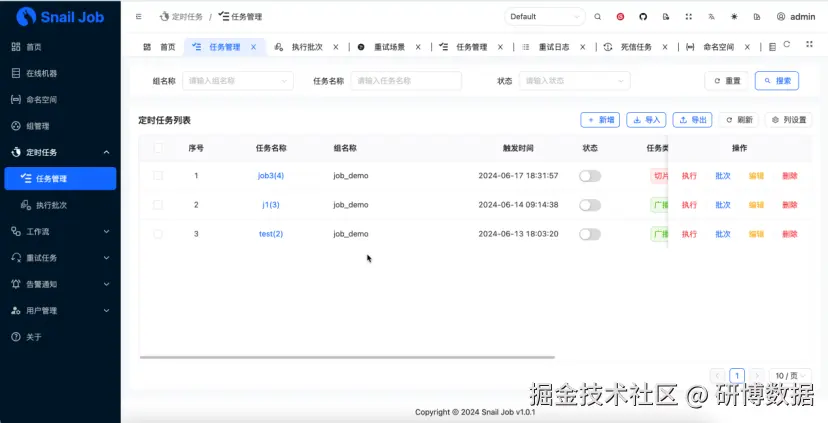Click the 重置 reset button
829x423 pixels.
pos(726,81)
